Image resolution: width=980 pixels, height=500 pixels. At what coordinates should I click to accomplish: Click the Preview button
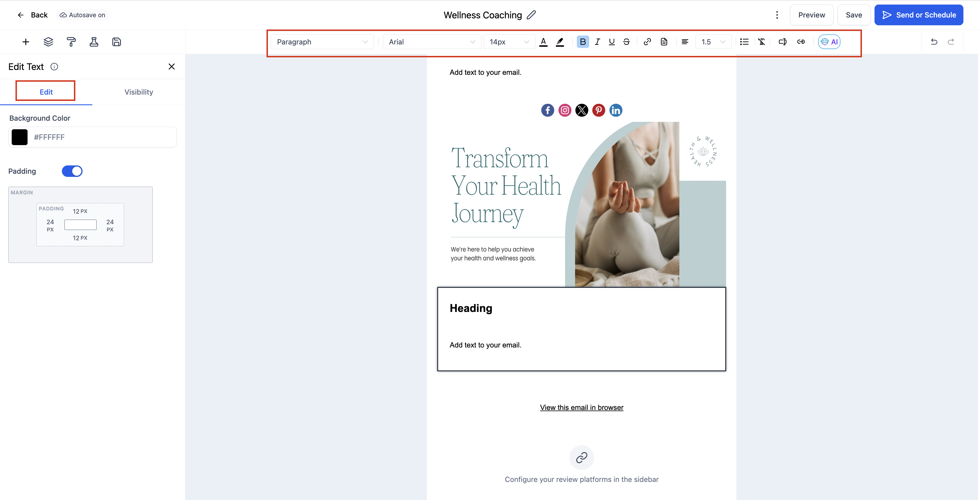pos(812,15)
